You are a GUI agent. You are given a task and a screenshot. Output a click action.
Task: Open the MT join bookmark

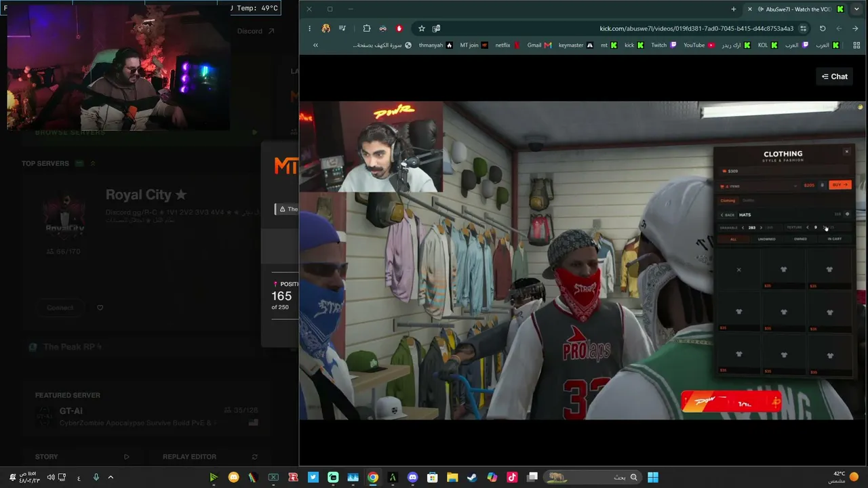474,45
